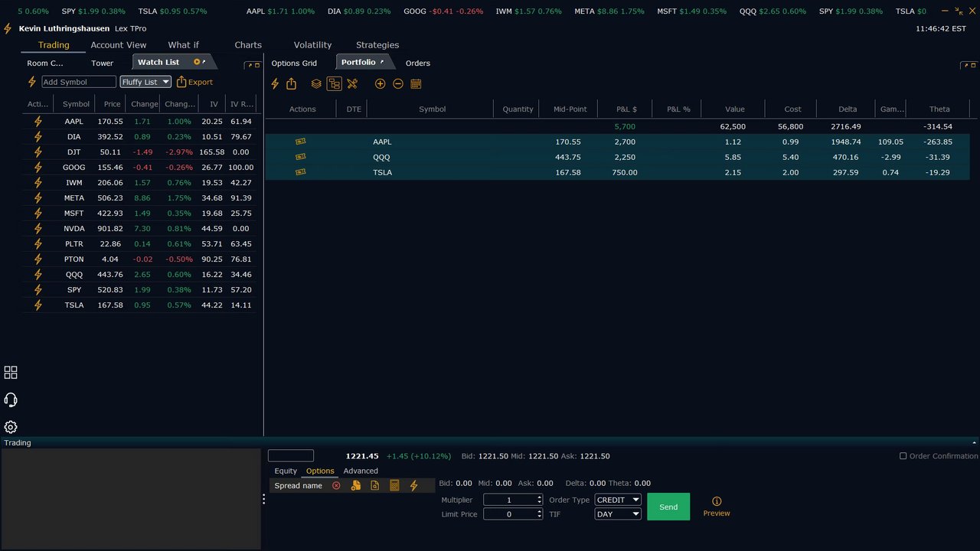The height and width of the screenshot is (551, 980).
Task: Collapse the Trading panel arrow at right
Action: pyautogui.click(x=975, y=443)
